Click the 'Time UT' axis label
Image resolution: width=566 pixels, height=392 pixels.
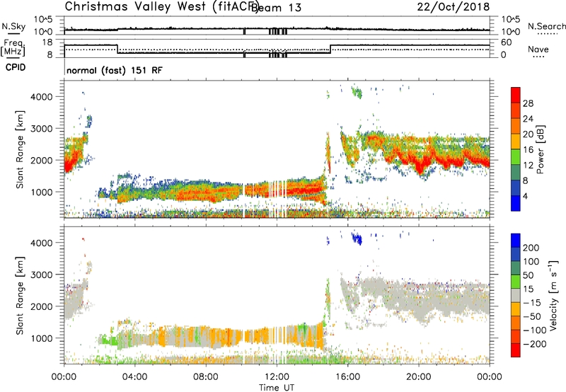(277, 387)
